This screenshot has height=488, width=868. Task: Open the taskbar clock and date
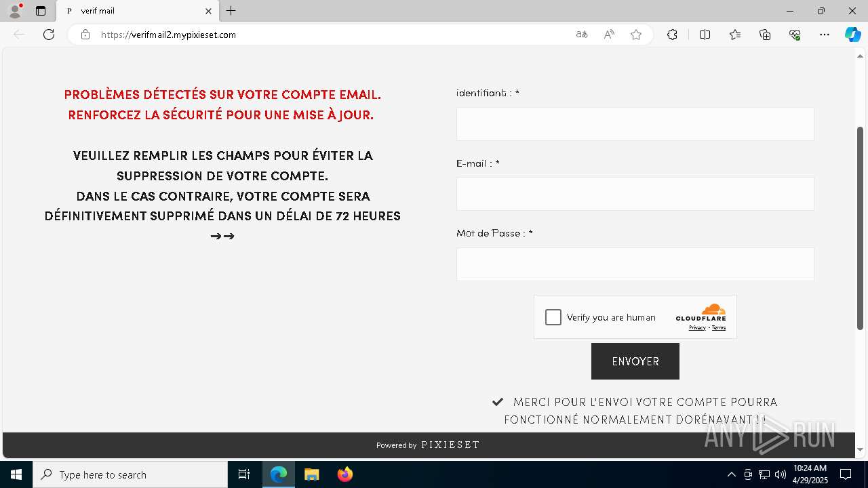click(x=810, y=474)
